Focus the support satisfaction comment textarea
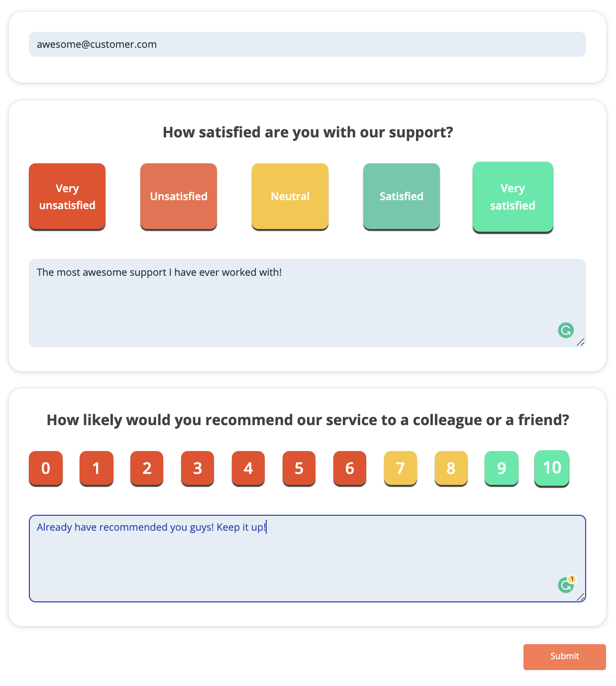 299,304
